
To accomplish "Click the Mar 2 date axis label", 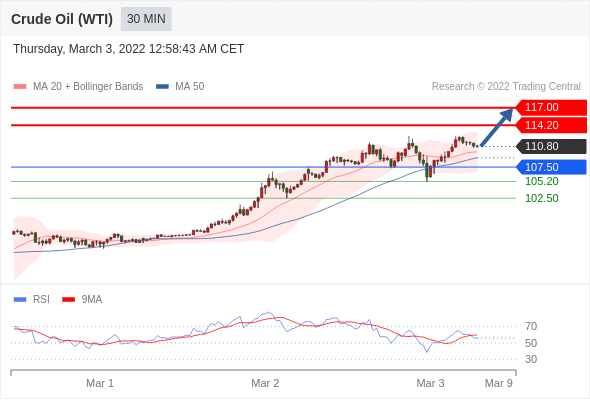I will 265,383.
